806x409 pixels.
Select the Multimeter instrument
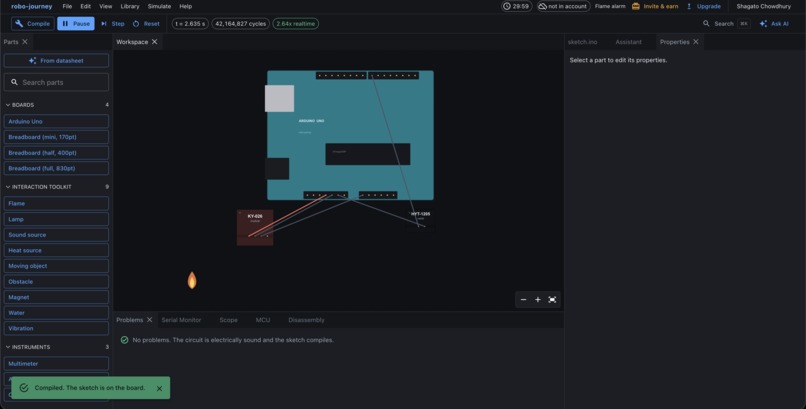click(56, 364)
